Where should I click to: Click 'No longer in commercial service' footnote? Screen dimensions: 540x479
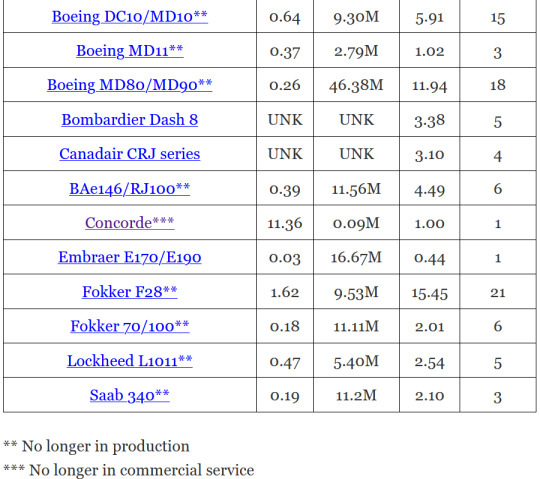point(128,470)
